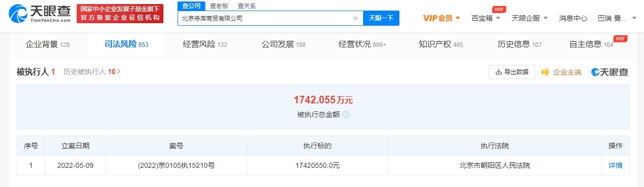Screen dimensions: 644x187
Task: Open the 历史信息 tab
Action: [x=519, y=44]
